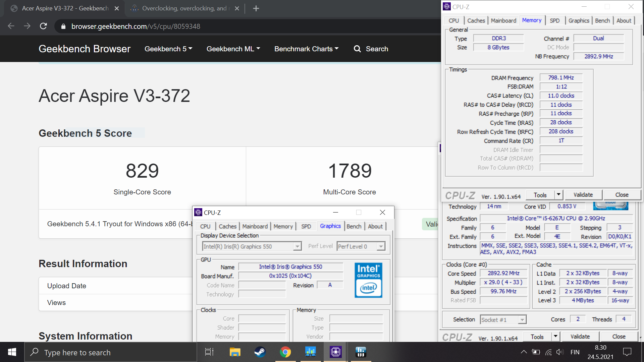Click the Intel Graphics logo in CPU-Z

coord(368,280)
